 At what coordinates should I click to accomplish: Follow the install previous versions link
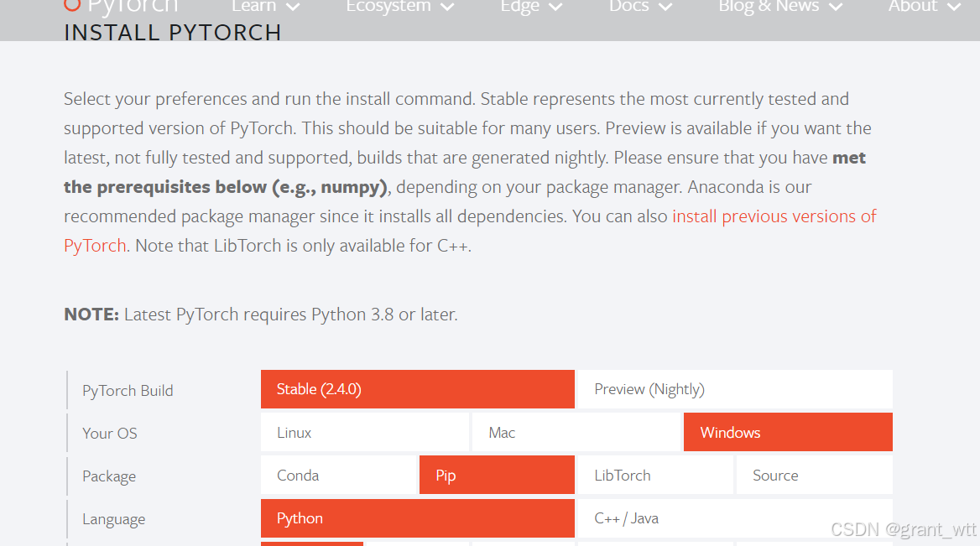point(774,216)
